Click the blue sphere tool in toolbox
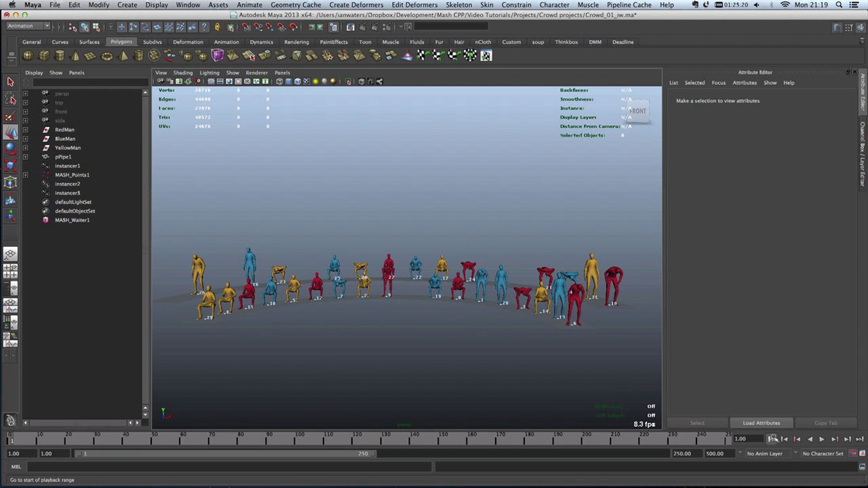The width and height of the screenshot is (868, 488). click(10, 149)
